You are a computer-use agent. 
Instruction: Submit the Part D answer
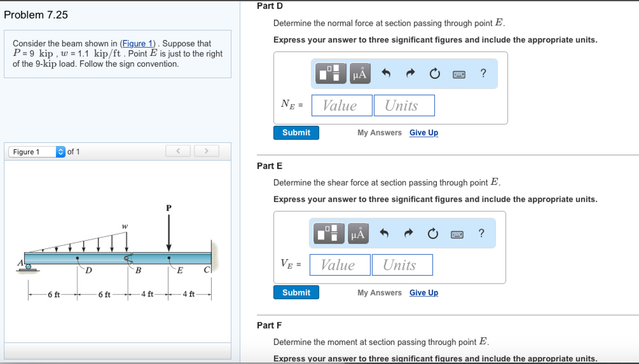(x=296, y=133)
